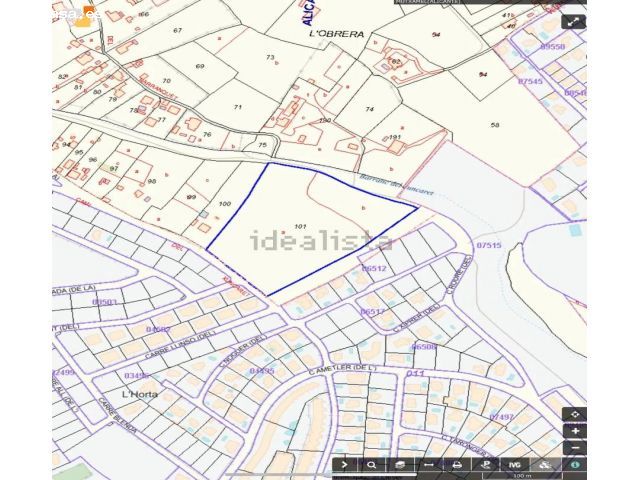Click the C AMETLER (DE L') street label
Screen dimensions: 640x480
tap(342, 368)
